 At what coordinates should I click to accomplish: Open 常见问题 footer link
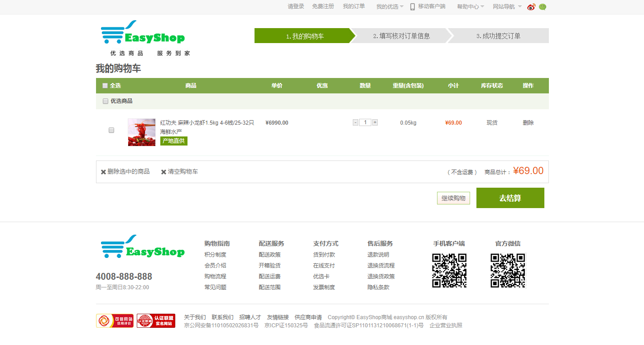(x=215, y=287)
